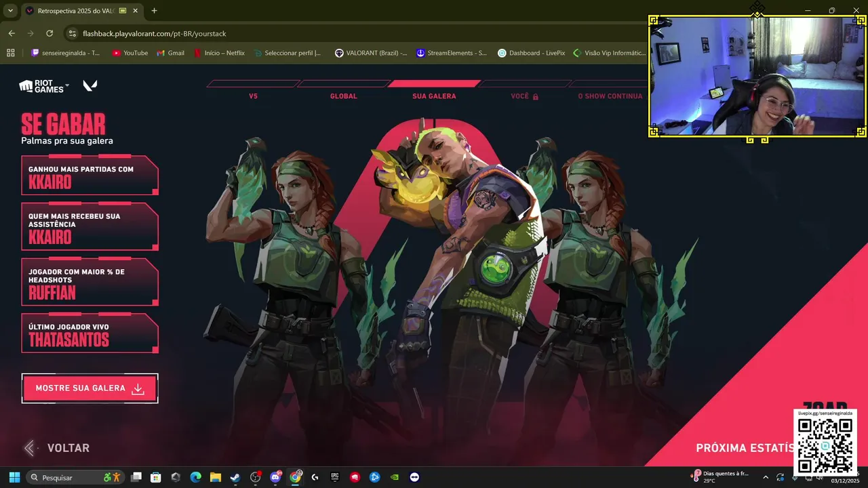Open the Seleccionar perfil bookmark

[287, 53]
